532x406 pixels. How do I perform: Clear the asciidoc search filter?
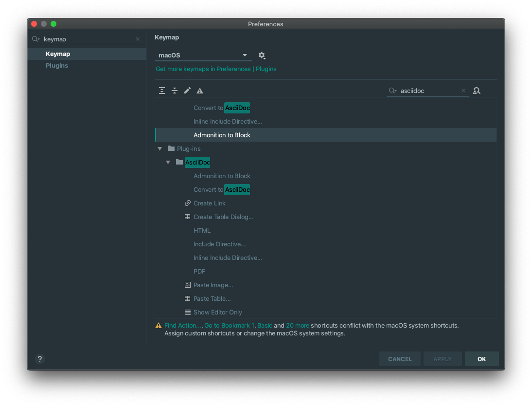point(463,91)
